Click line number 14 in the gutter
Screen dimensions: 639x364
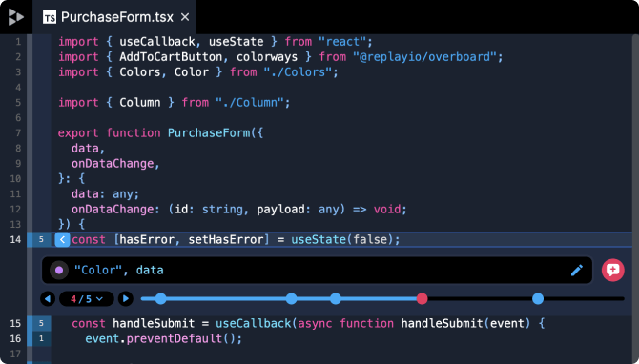[x=15, y=239]
